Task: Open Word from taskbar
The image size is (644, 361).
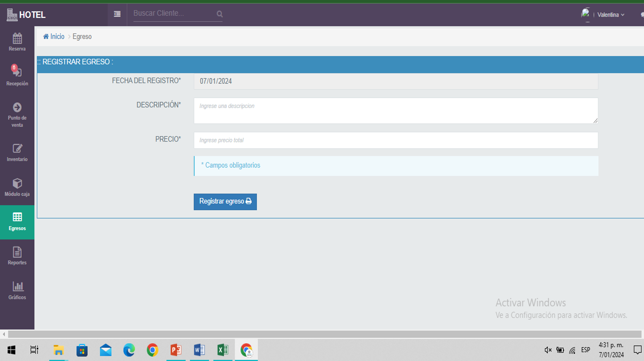Action: [x=199, y=350]
